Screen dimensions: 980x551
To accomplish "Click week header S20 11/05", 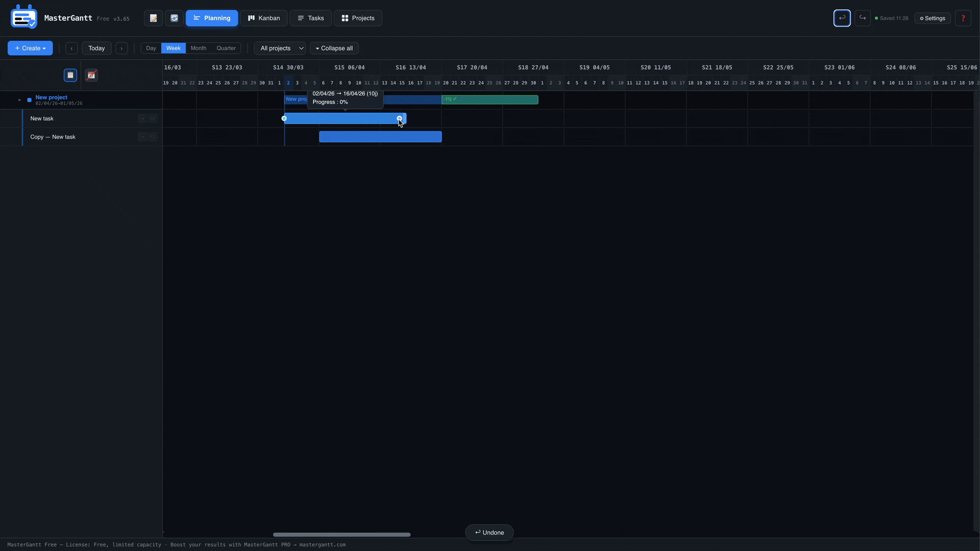I will (x=656, y=67).
